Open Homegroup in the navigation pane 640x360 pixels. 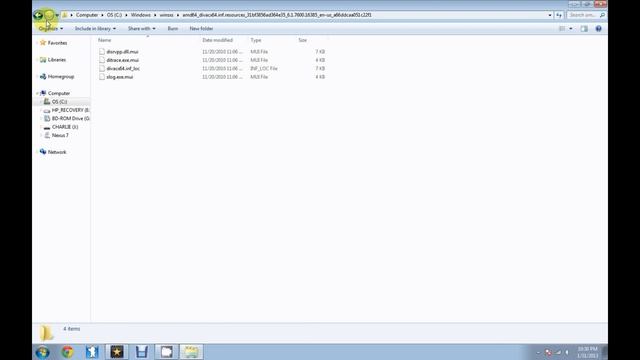pos(61,76)
